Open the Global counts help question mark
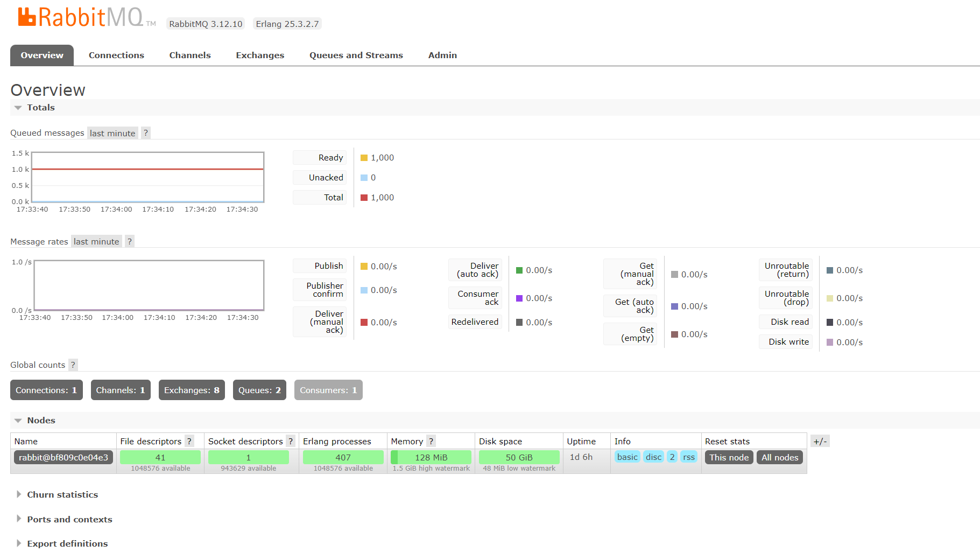 [x=73, y=365]
